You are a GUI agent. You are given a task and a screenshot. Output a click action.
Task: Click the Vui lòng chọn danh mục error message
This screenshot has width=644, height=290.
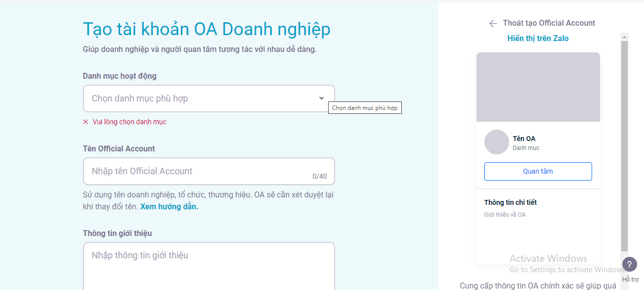pos(129,122)
